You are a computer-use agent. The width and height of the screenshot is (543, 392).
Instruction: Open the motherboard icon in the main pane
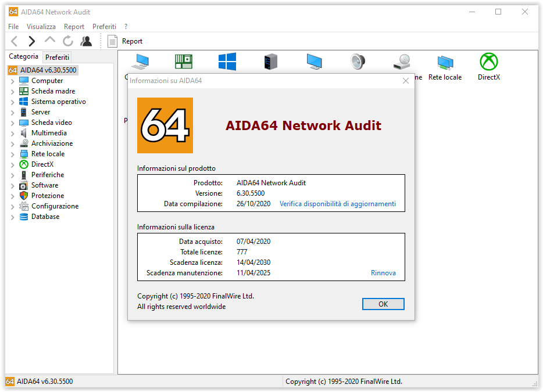click(x=184, y=62)
